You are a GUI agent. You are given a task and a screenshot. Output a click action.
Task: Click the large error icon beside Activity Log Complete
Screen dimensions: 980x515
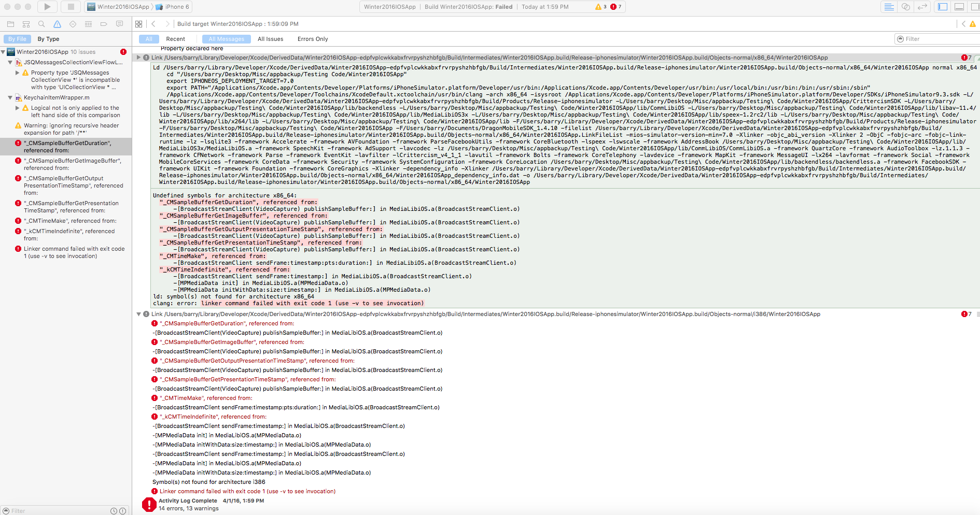click(x=149, y=504)
